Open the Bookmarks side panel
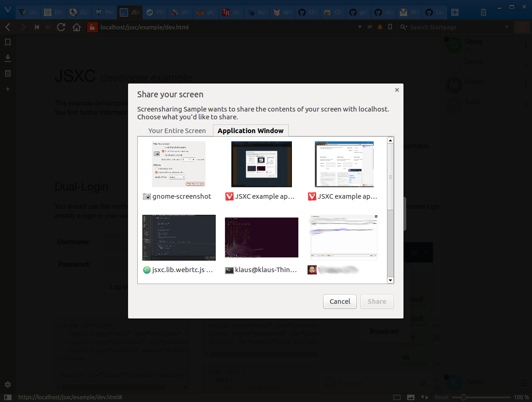This screenshot has height=402, width=532. coord(7,42)
